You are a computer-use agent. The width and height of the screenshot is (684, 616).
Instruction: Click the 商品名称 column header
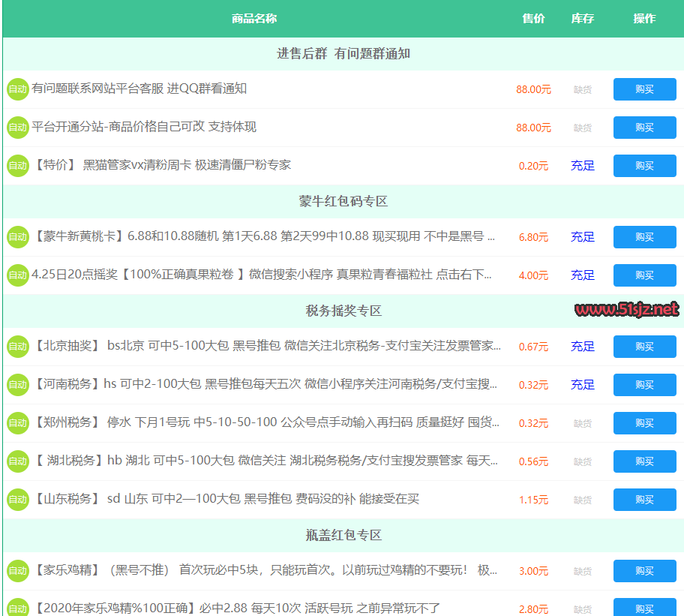[x=254, y=19]
